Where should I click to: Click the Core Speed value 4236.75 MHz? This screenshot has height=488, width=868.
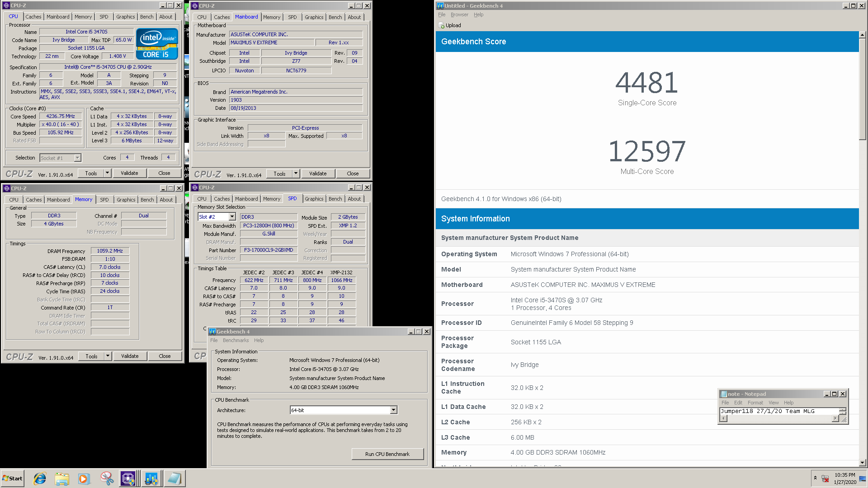coord(61,117)
